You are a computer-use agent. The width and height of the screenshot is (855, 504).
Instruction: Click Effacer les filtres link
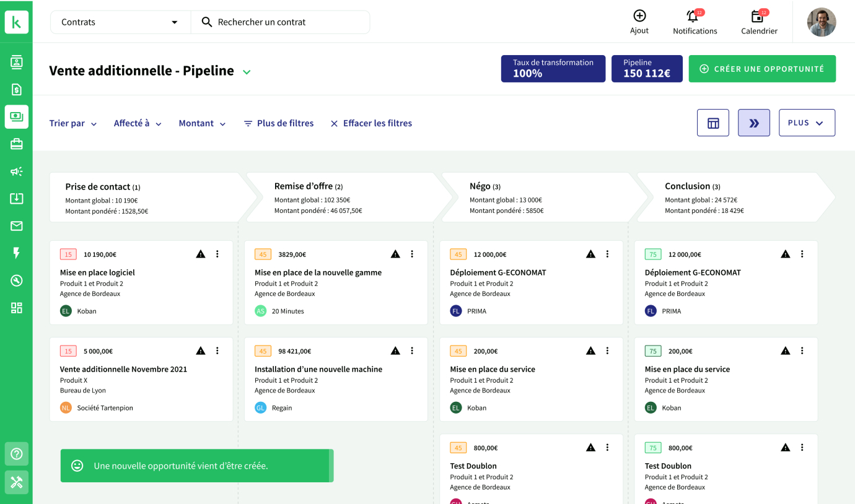(x=370, y=124)
